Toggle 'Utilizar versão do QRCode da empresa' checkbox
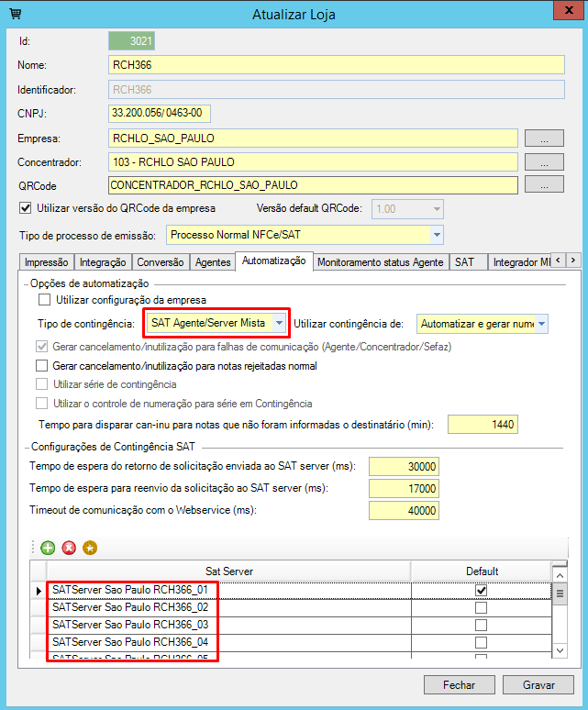 (26, 207)
